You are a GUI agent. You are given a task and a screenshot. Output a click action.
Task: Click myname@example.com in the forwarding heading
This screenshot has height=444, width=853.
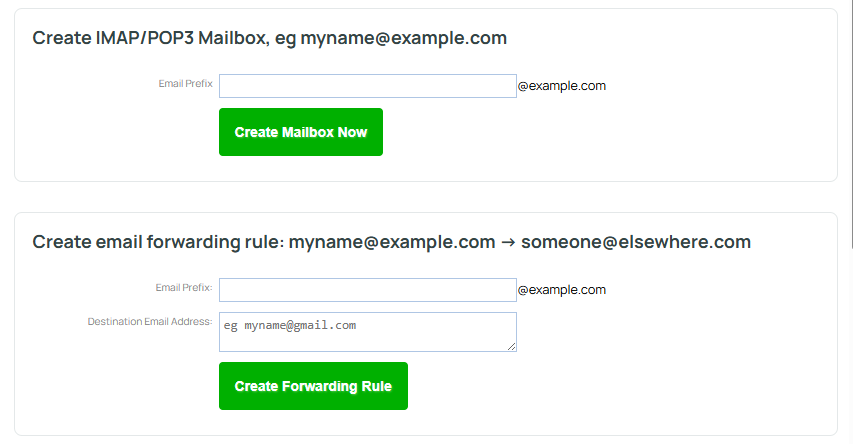[392, 242]
